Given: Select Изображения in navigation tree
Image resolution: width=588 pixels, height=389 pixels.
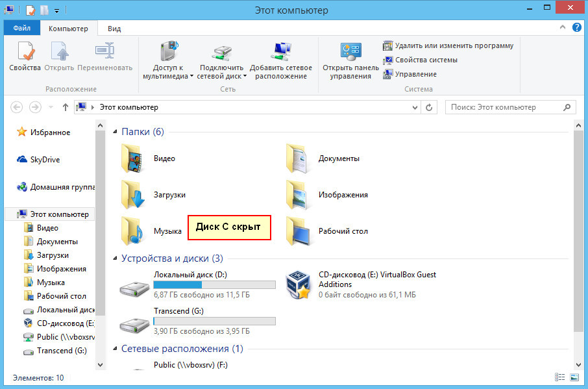Looking at the screenshot, I should coord(55,269).
